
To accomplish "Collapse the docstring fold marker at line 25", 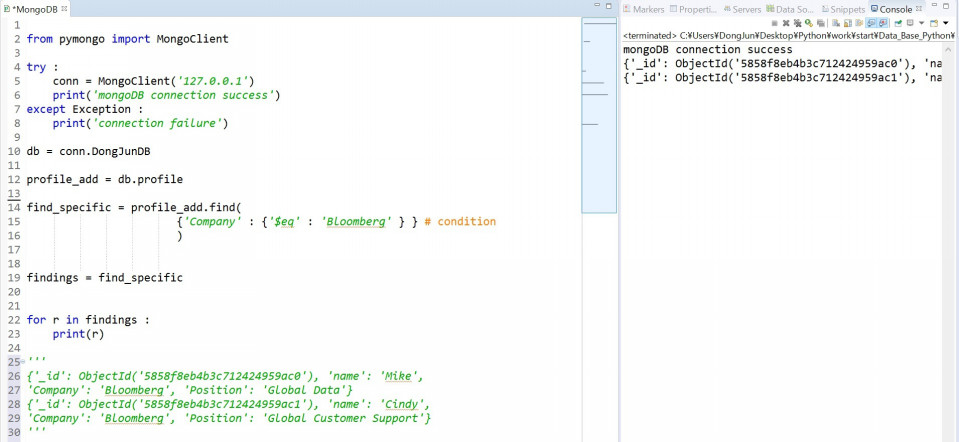I will (23, 363).
